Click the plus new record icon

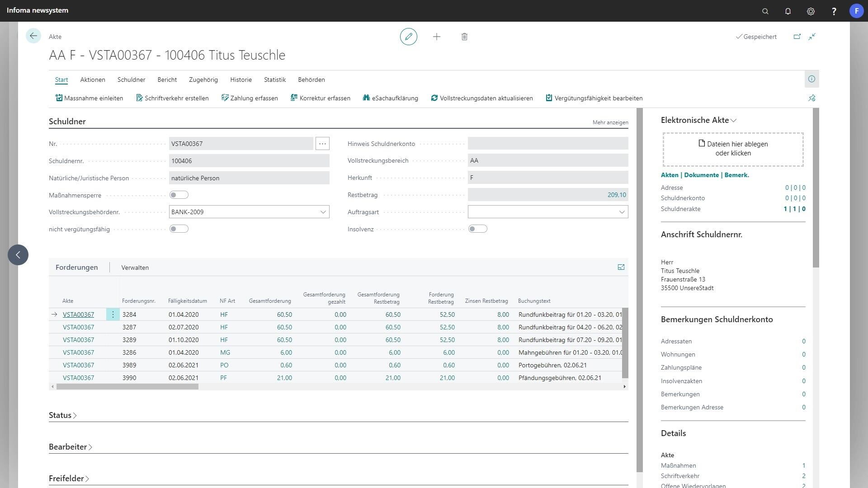click(436, 37)
